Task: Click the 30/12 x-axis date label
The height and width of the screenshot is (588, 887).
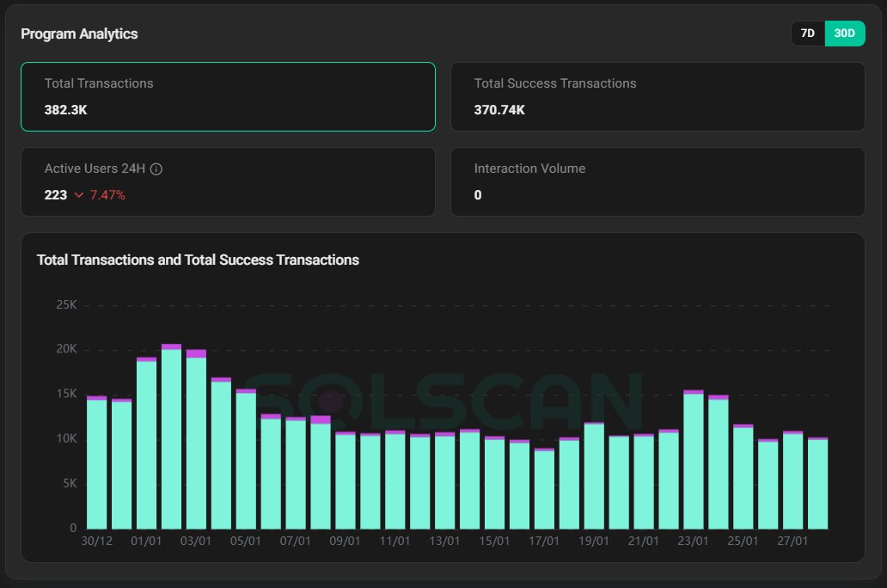Action: coord(97,542)
